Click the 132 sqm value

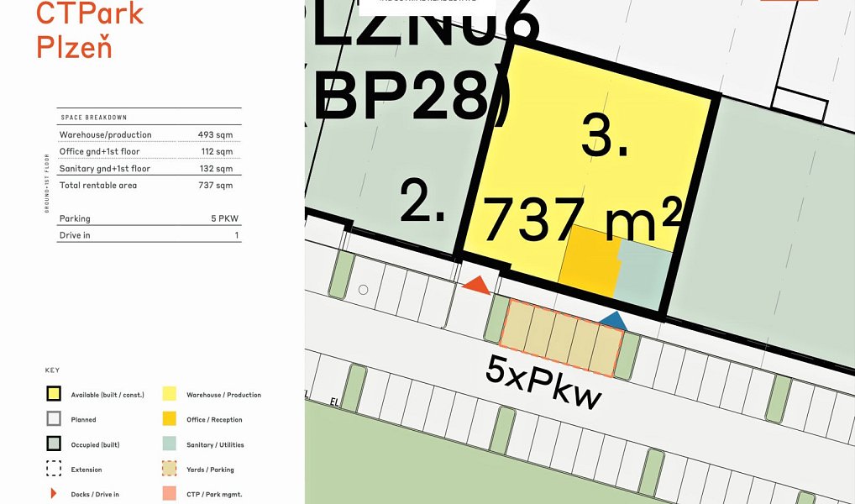[x=217, y=169]
